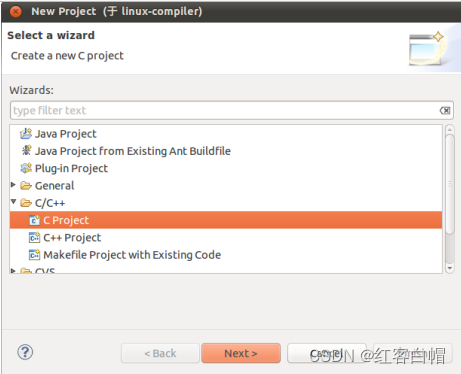The width and height of the screenshot is (461, 374).
Task: Click the C Project icon
Action: (34, 220)
